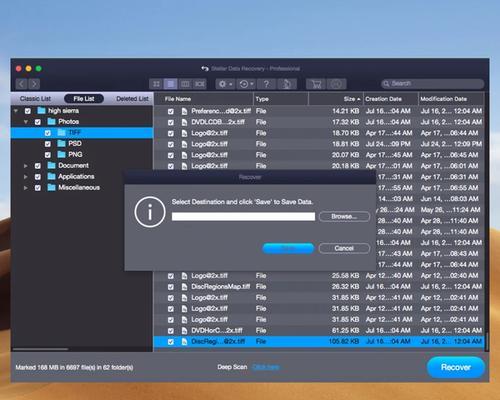Open the settings gear menu
500x400 pixels.
tap(225, 84)
